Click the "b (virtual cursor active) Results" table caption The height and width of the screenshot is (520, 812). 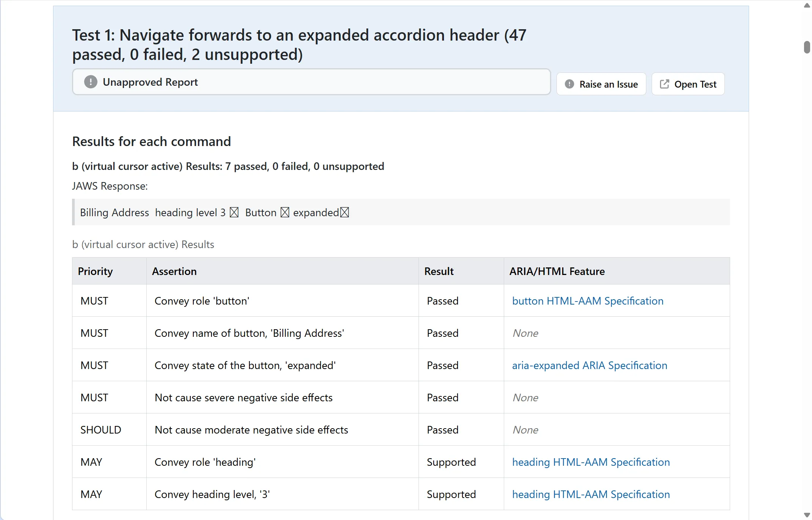coord(143,244)
